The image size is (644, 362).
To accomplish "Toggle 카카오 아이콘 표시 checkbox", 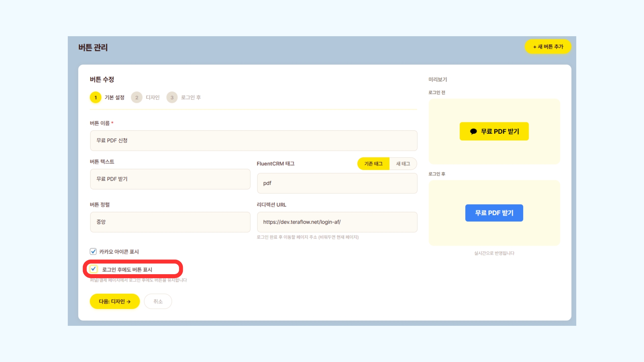I will (93, 251).
